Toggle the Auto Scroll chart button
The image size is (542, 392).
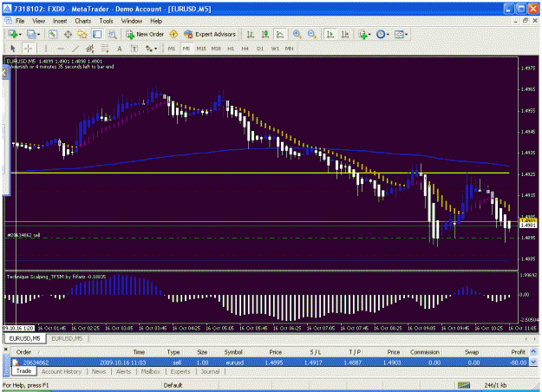click(x=330, y=34)
